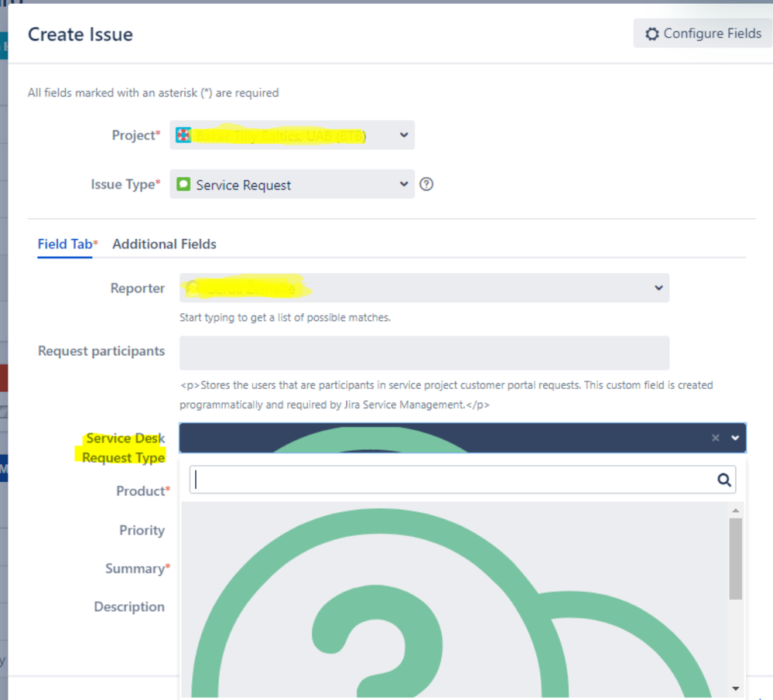Click the dropdown list scrollbar thumb

(736, 559)
